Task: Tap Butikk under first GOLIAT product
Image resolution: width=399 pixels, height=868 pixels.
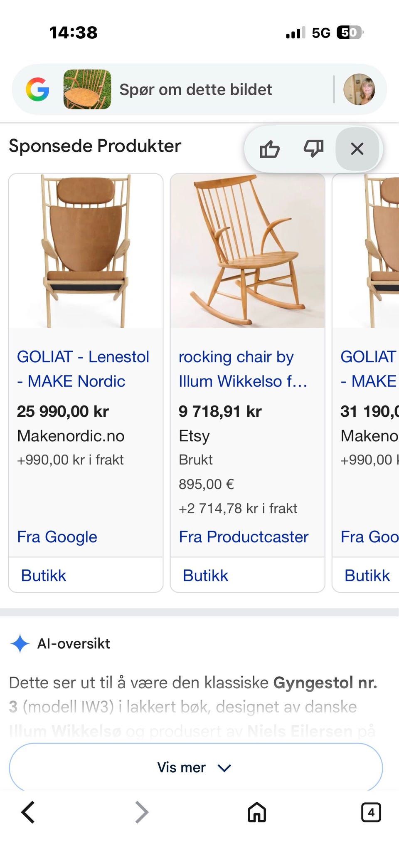Action: click(x=44, y=576)
